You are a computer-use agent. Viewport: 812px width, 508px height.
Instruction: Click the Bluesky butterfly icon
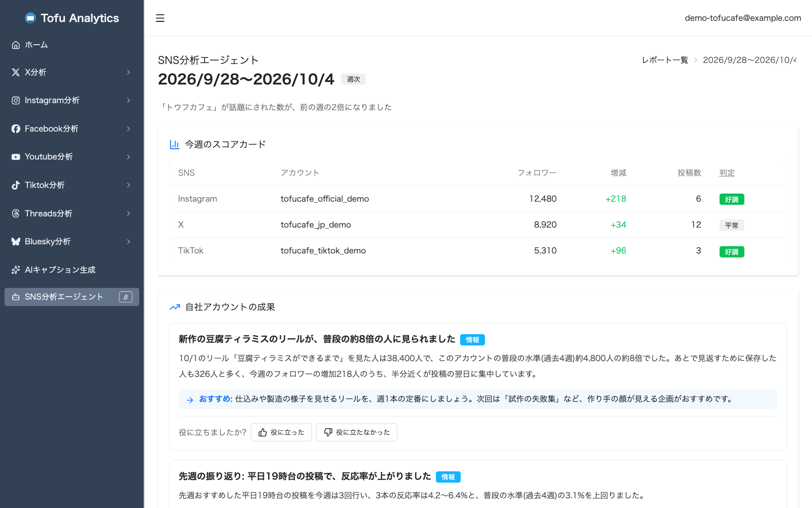click(16, 241)
